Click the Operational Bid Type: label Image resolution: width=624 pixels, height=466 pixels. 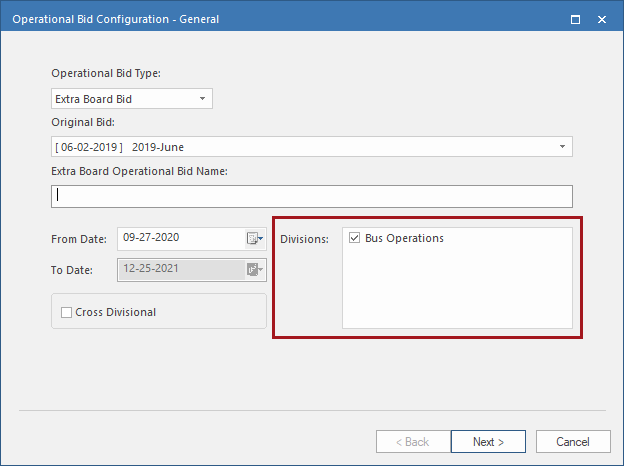(106, 74)
